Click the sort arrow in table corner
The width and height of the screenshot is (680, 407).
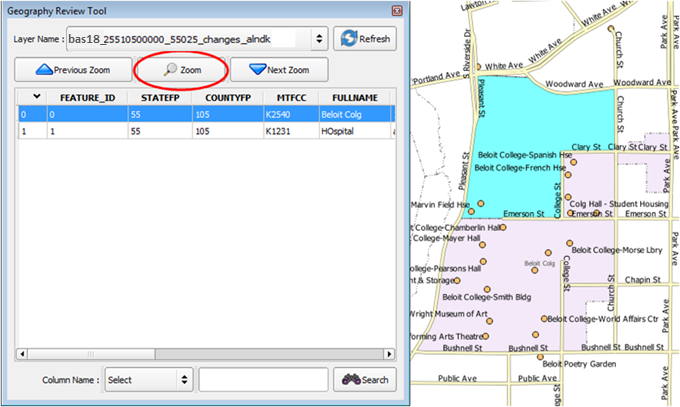point(38,97)
